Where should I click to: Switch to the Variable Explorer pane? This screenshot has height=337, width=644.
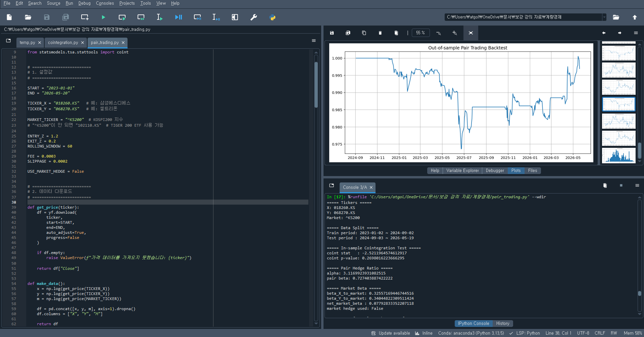pyautogui.click(x=462, y=171)
